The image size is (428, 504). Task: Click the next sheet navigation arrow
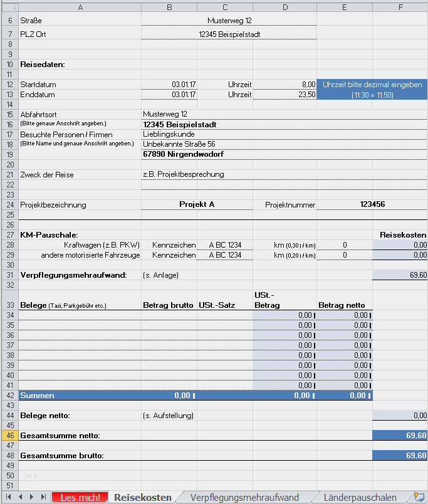(31, 497)
